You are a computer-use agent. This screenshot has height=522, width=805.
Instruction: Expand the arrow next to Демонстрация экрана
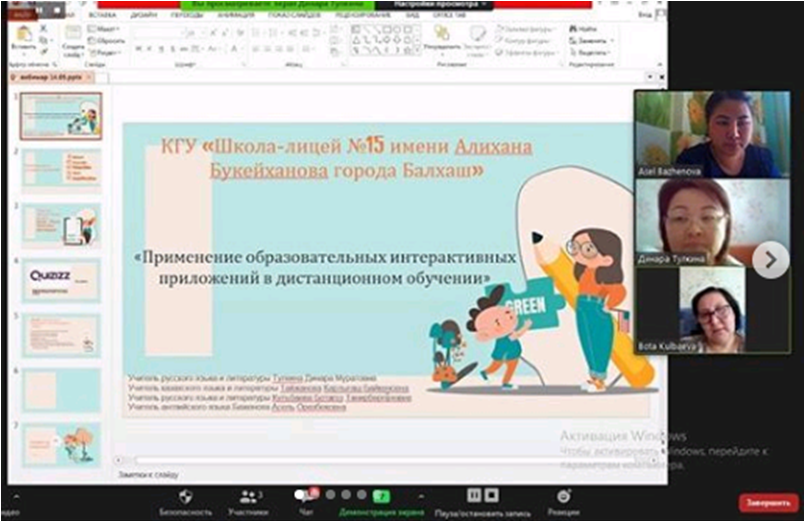[x=420, y=495]
